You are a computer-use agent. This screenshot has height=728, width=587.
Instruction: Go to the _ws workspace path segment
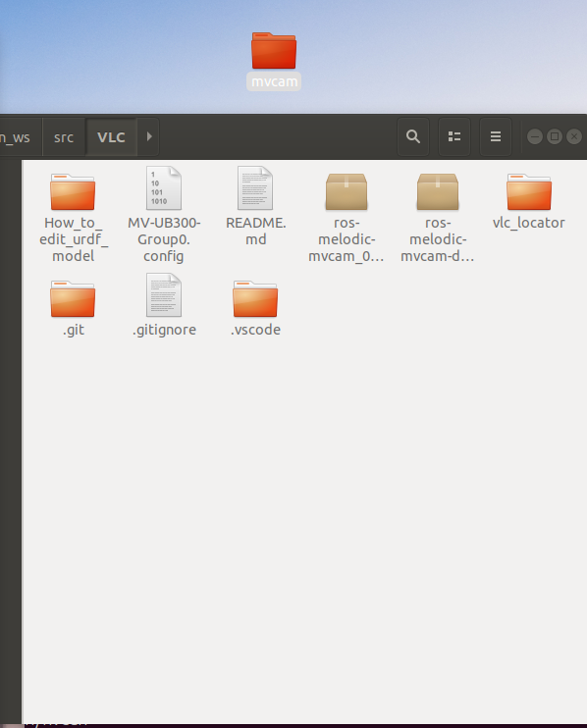pyautogui.click(x=16, y=137)
